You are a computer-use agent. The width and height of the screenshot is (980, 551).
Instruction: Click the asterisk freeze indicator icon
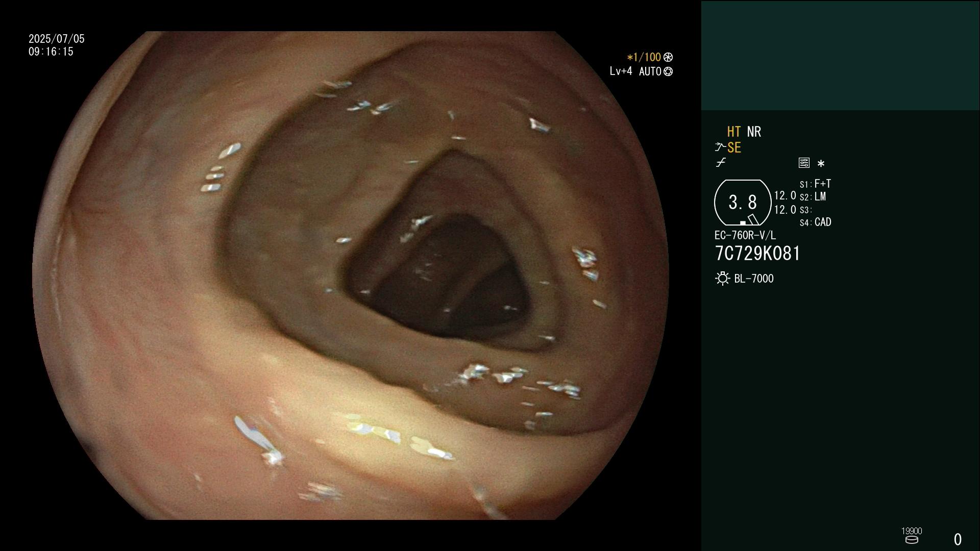point(821,163)
